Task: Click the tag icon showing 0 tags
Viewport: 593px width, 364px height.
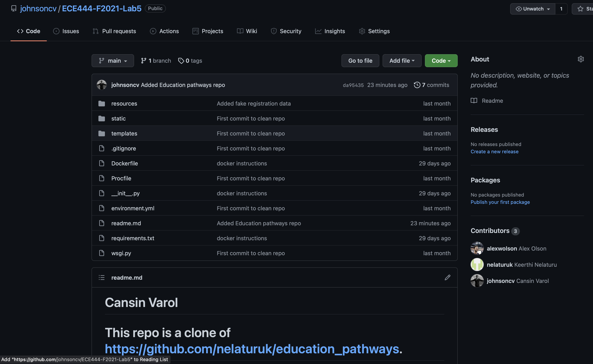Action: (181, 61)
